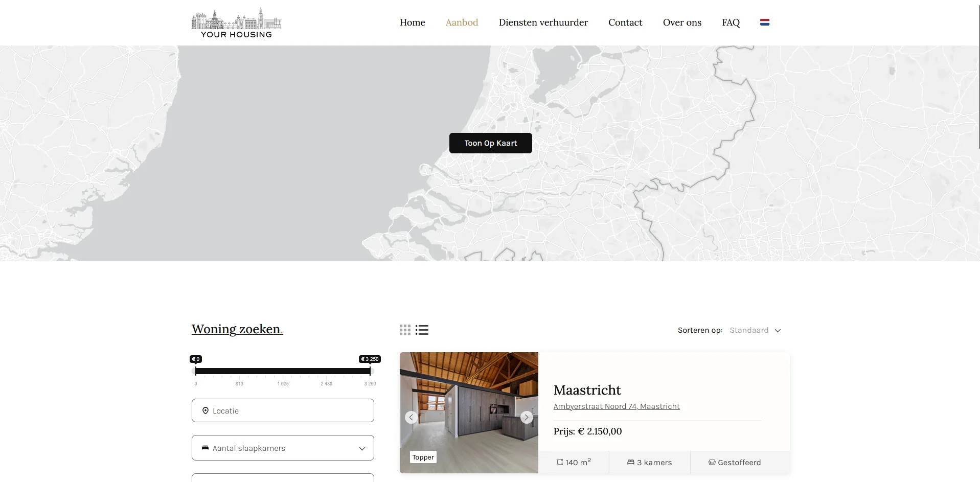Click the Prijs € 2.150,00 text

[x=588, y=431]
